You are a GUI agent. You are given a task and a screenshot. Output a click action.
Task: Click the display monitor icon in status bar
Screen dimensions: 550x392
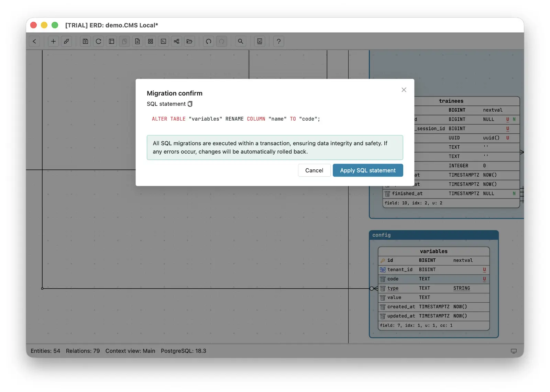(x=514, y=351)
